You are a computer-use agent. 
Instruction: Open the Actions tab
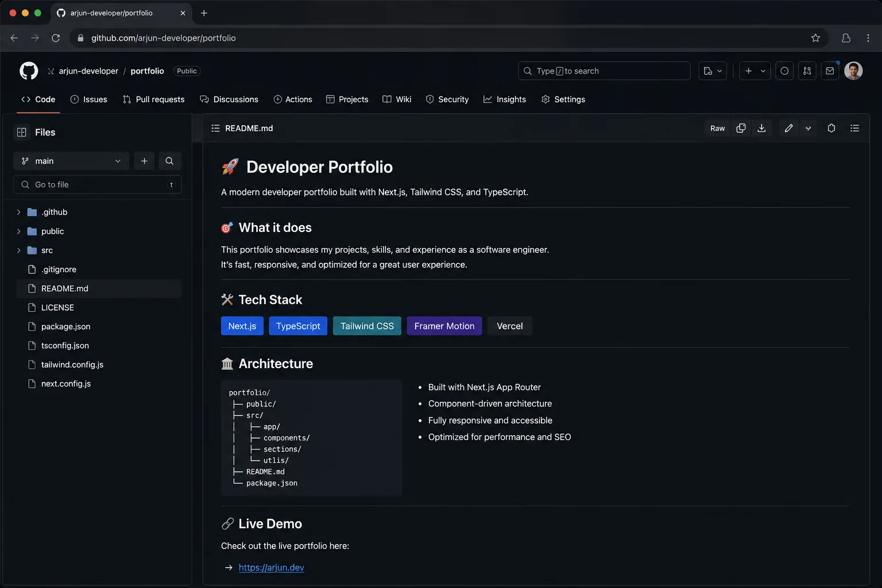click(293, 99)
